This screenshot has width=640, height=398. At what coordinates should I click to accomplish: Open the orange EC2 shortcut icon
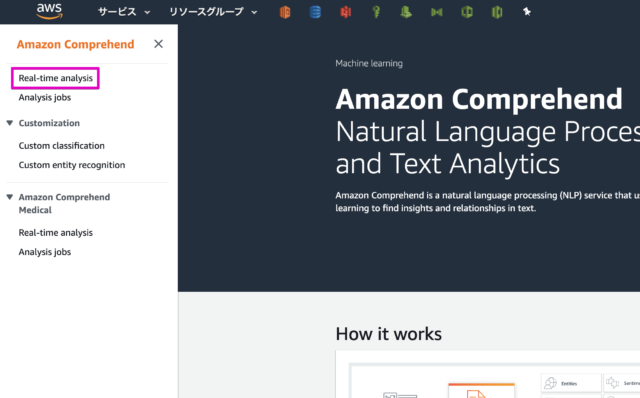tap(285, 12)
